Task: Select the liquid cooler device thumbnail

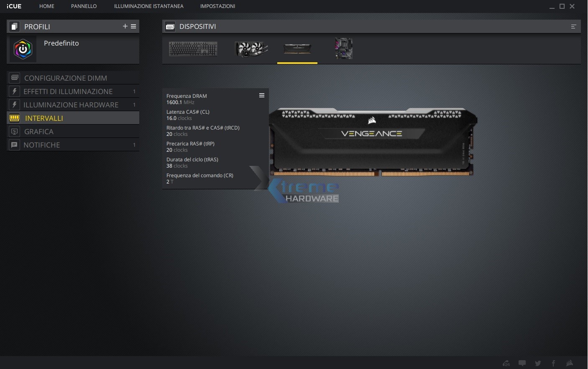Action: coord(251,49)
